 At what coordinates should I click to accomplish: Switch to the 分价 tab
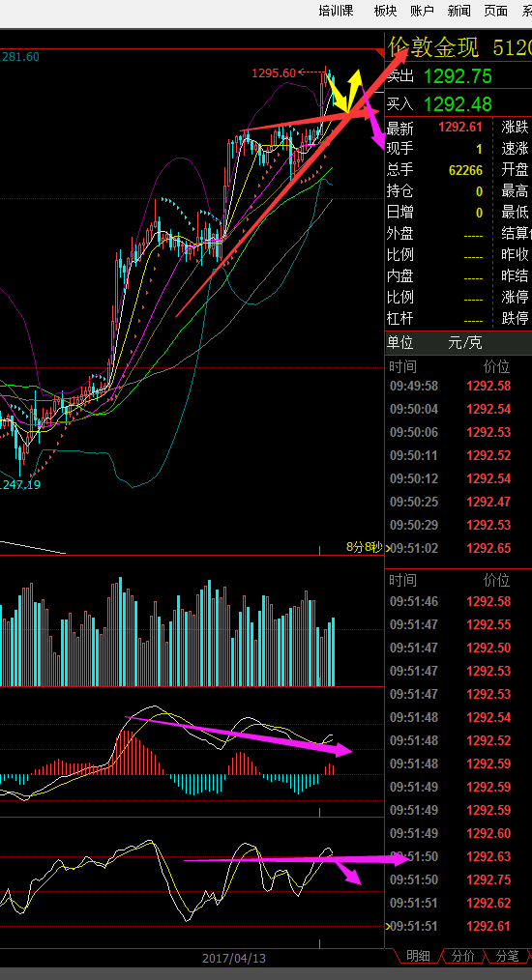(x=462, y=956)
